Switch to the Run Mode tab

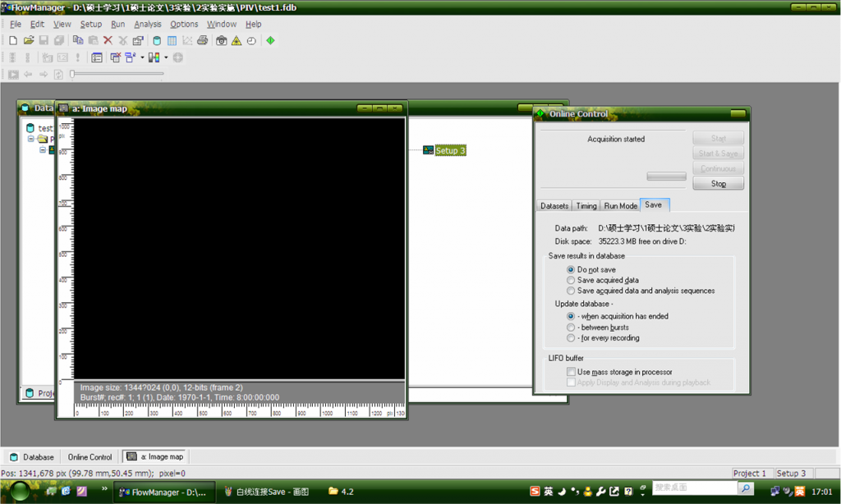621,206
